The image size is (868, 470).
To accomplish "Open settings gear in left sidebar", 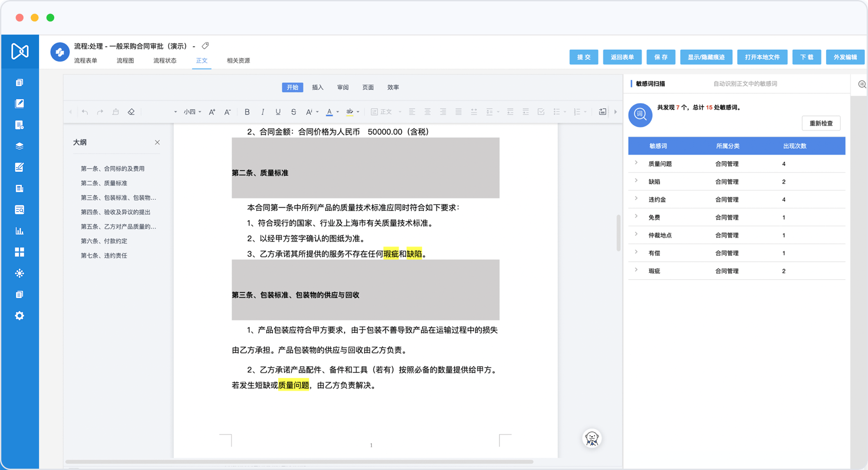I will tap(20, 316).
